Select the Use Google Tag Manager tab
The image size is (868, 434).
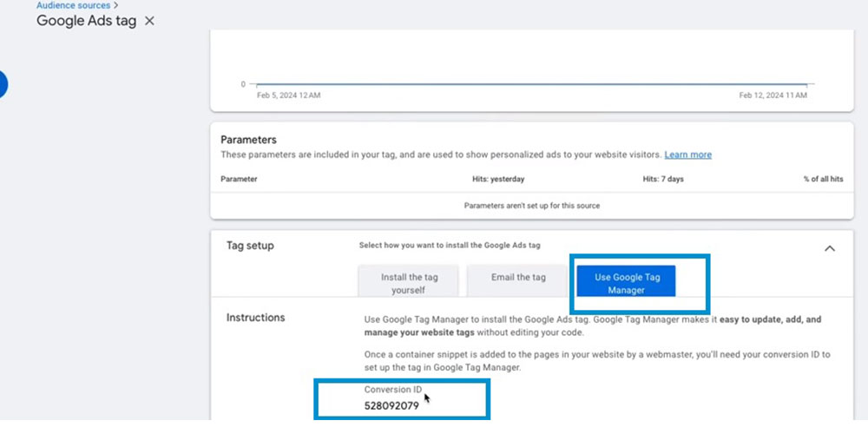pos(627,282)
